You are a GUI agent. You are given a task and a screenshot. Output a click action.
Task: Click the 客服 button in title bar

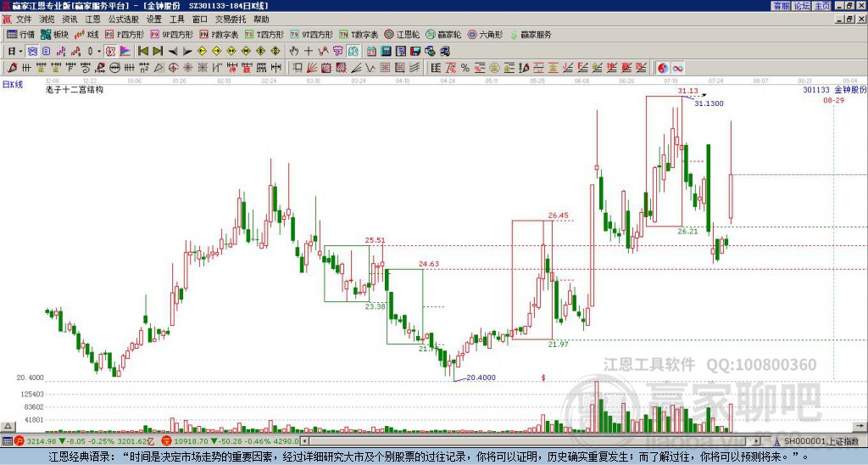[x=781, y=6]
